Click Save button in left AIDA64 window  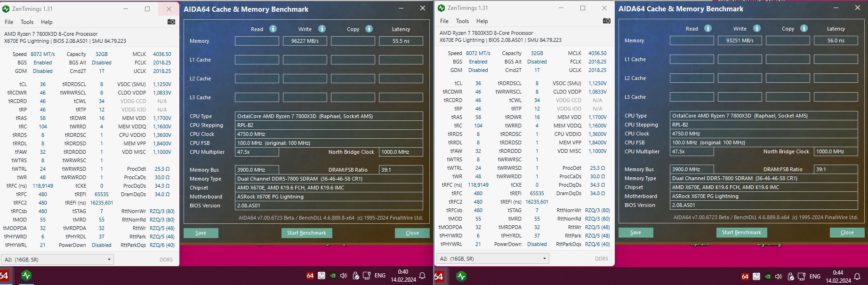coord(201,233)
